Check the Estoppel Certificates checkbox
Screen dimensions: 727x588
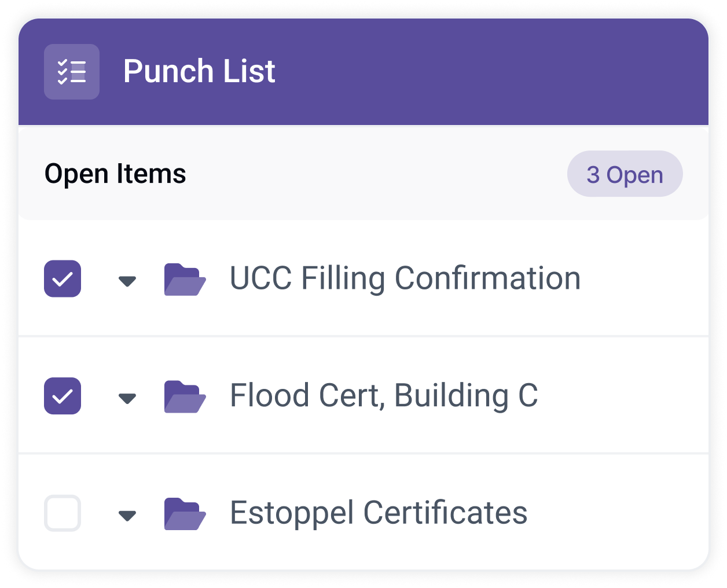click(63, 513)
